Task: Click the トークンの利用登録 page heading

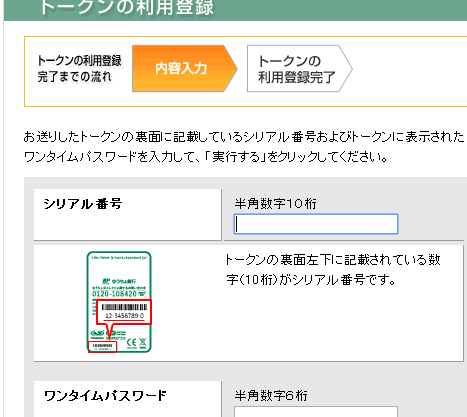Action: coord(127,7)
